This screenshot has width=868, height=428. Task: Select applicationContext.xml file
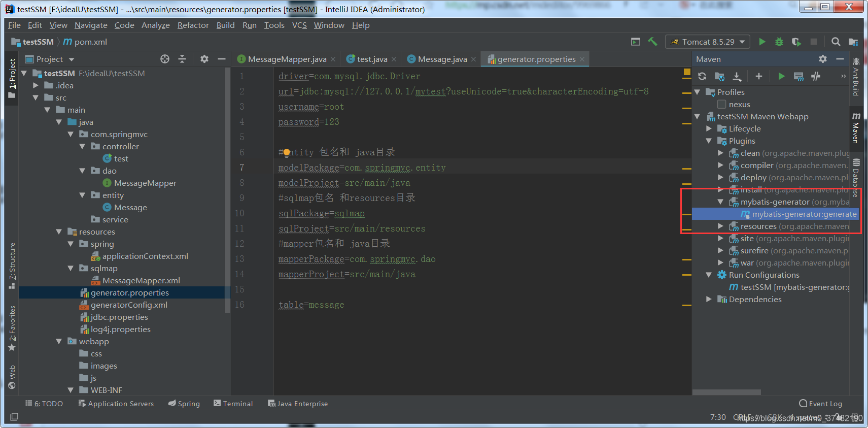click(x=145, y=256)
